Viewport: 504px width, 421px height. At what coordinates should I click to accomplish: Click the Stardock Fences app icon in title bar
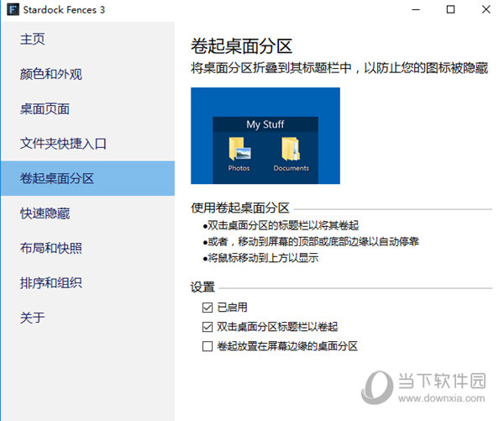coord(13,9)
